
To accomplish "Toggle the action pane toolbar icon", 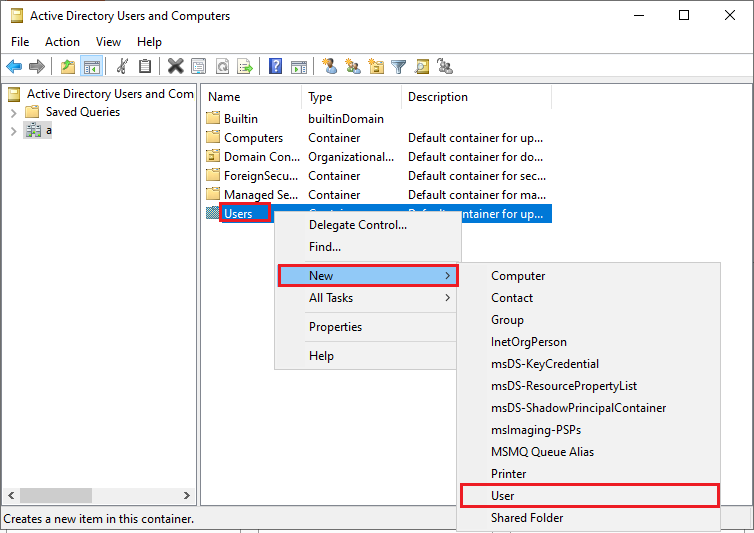I will [x=299, y=66].
